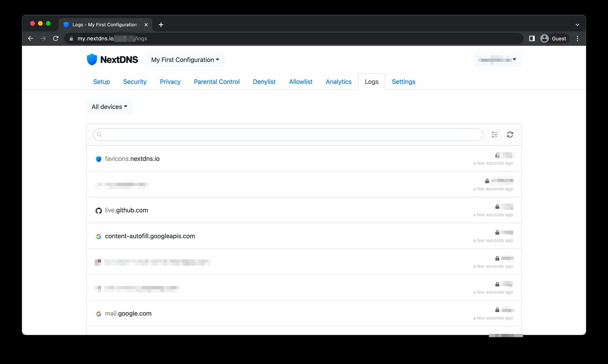Image resolution: width=608 pixels, height=364 pixels.
Task: Expand the All devices dropdown
Action: pos(110,107)
